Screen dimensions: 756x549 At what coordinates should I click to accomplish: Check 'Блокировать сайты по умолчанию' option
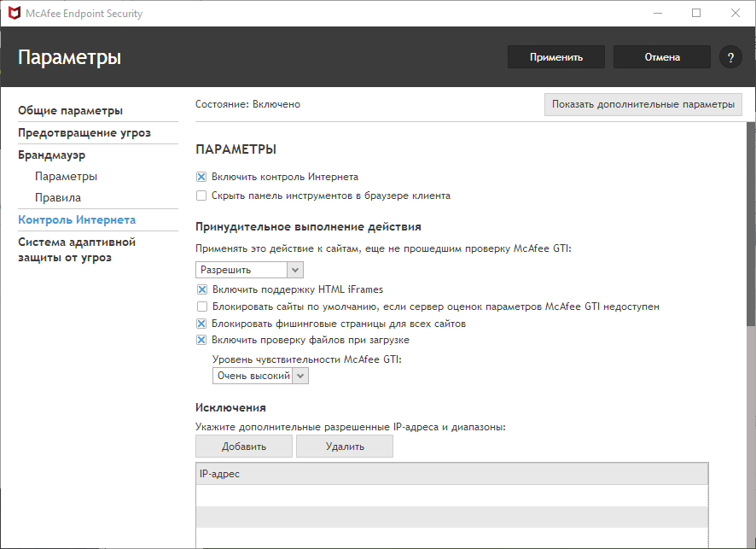202,307
